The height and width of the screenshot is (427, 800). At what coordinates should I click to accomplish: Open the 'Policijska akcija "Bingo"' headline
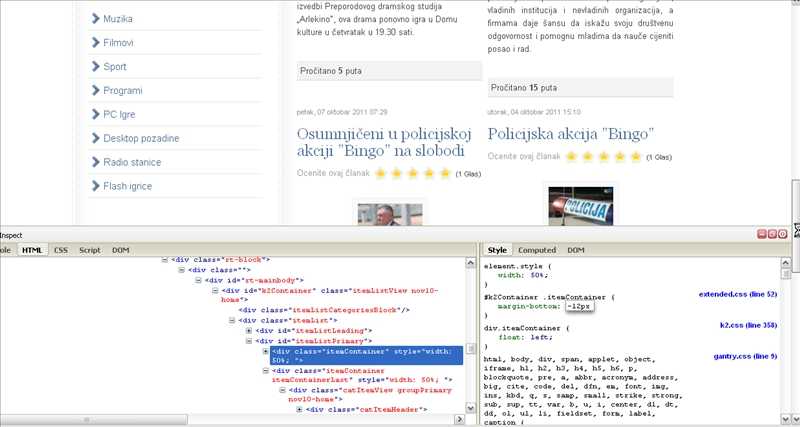(x=571, y=134)
